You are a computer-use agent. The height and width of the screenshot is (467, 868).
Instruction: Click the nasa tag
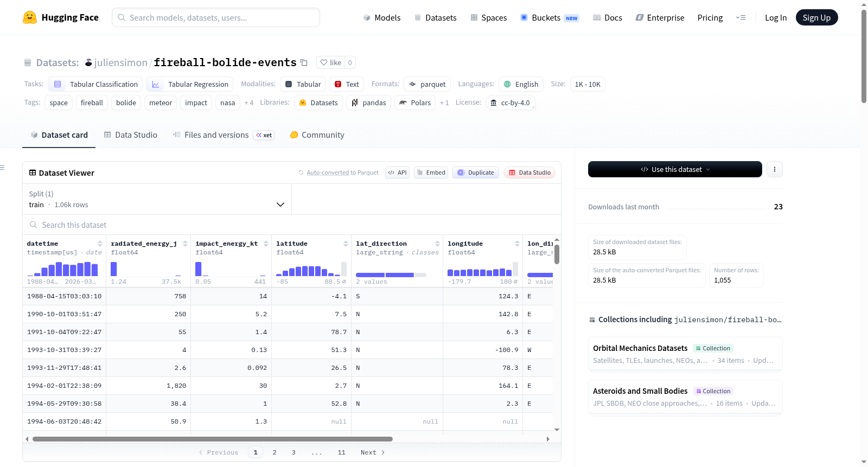point(228,103)
